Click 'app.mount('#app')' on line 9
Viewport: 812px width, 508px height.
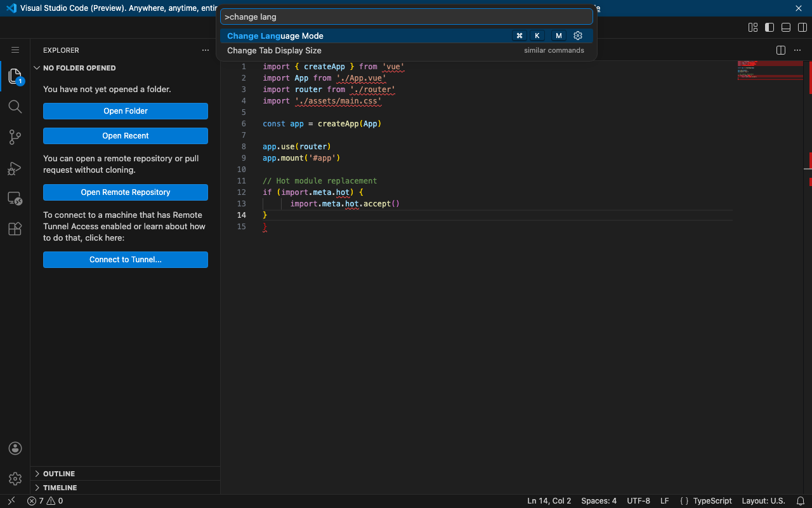(301, 158)
